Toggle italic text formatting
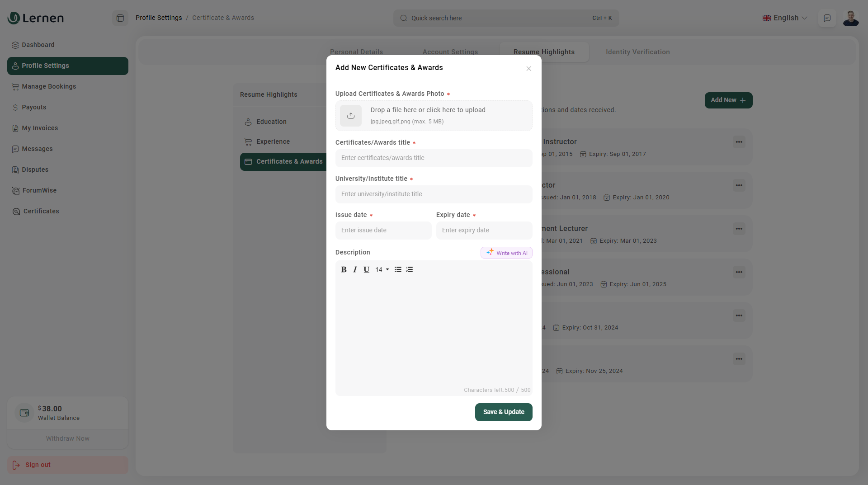 coord(355,269)
